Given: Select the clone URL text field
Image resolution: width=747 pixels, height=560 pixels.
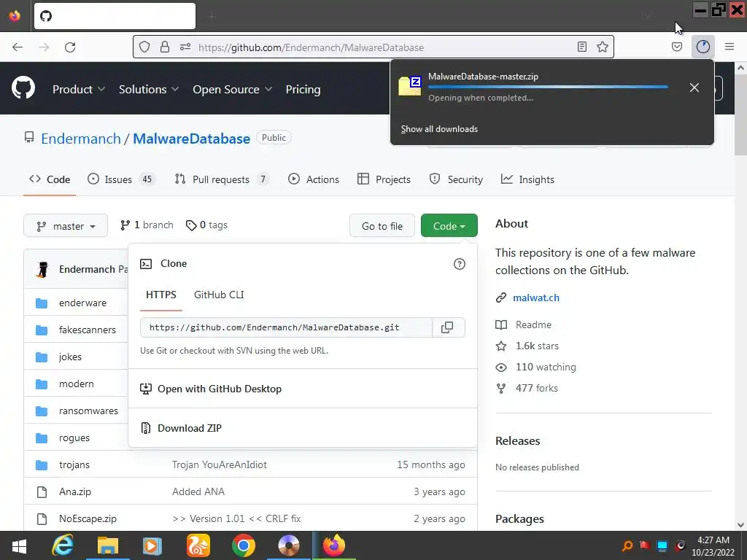Looking at the screenshot, I should click(x=286, y=327).
